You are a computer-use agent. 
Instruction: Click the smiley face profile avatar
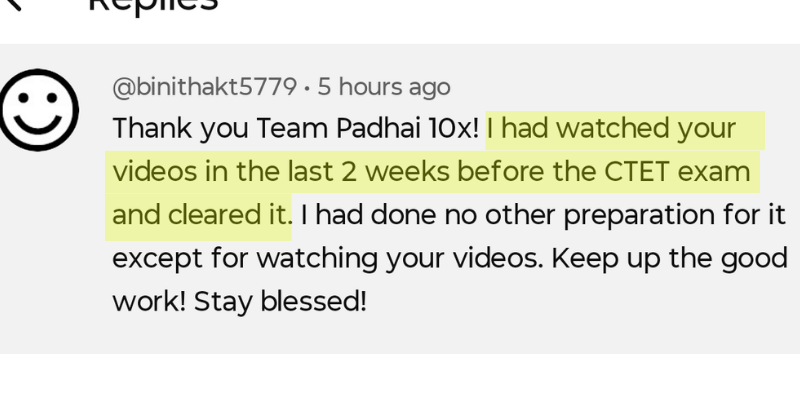(x=38, y=111)
